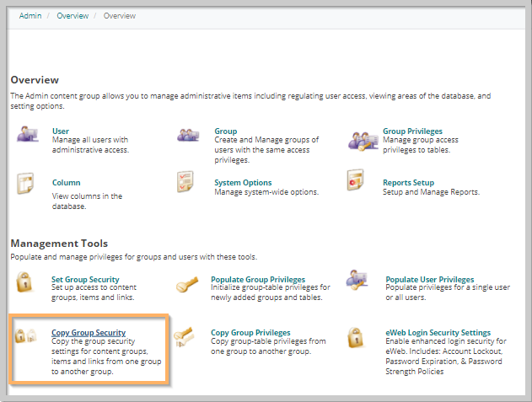Image resolution: width=532 pixels, height=402 pixels.
Task: Click 'Populate and manage privileges for groups' text
Action: coord(134,257)
